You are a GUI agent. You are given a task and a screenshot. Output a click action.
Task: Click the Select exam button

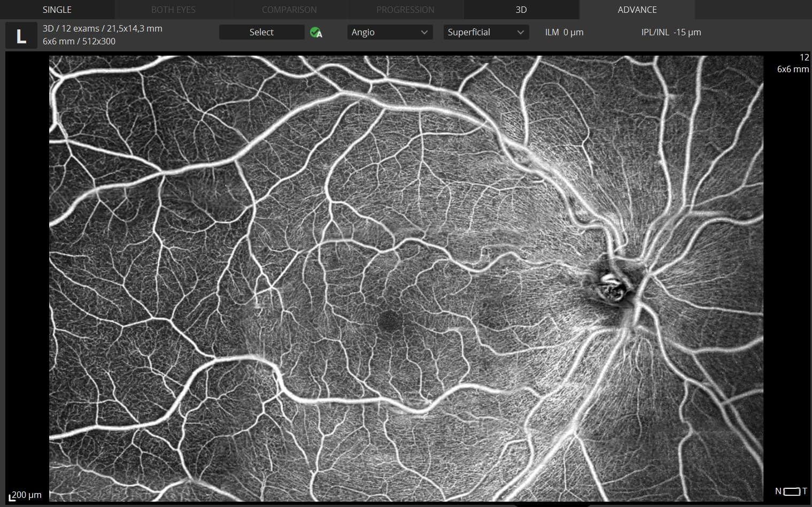pos(261,32)
